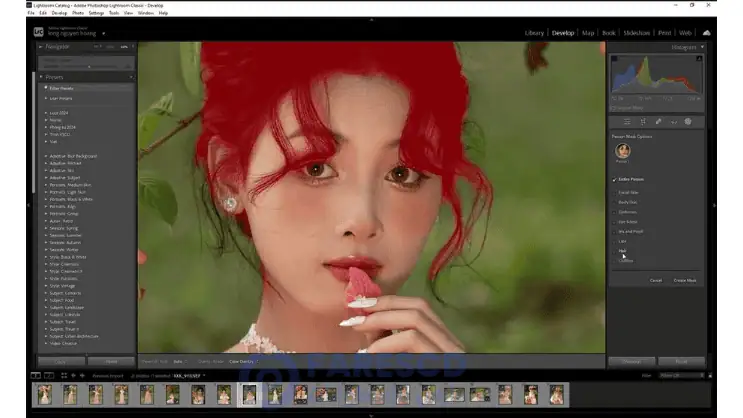The width and height of the screenshot is (743, 418).
Task: Expand the Portraits: Medium Skin preset group
Action: click(45, 185)
